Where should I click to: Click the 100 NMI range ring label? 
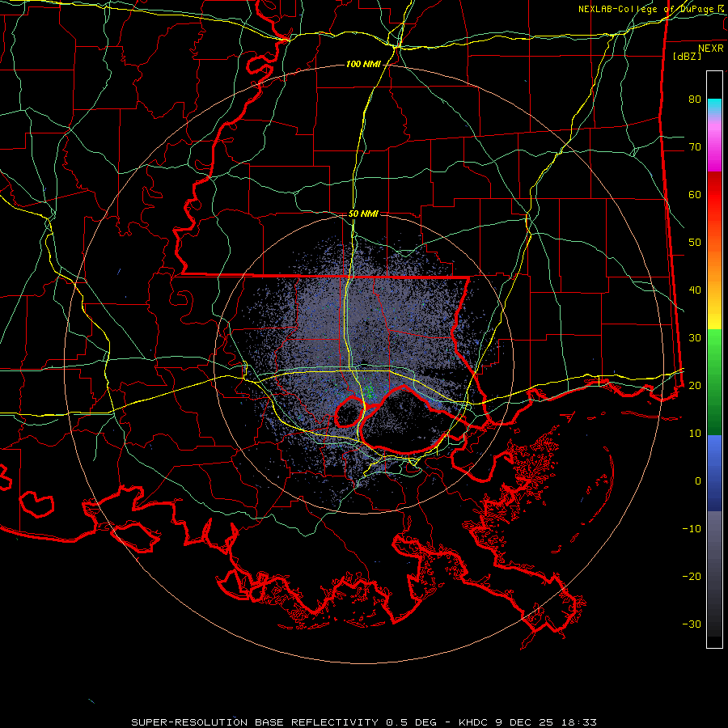(363, 64)
